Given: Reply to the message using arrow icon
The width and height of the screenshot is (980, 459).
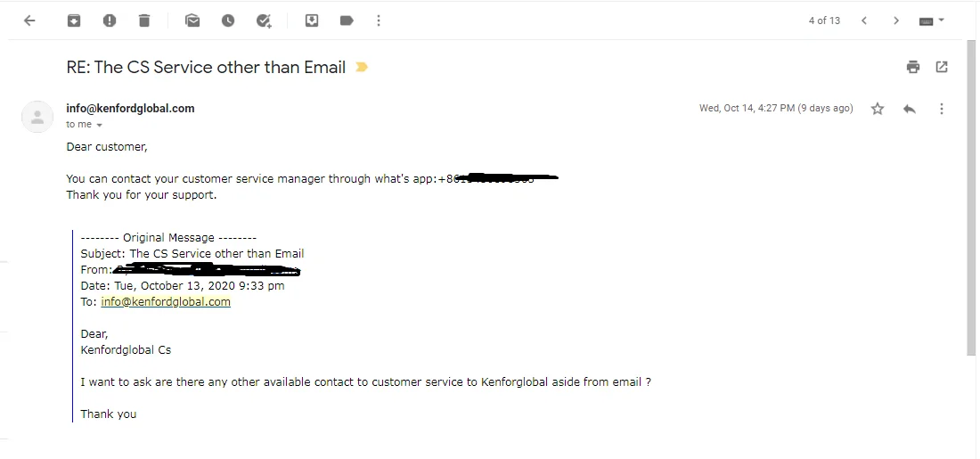Looking at the screenshot, I should 910,109.
